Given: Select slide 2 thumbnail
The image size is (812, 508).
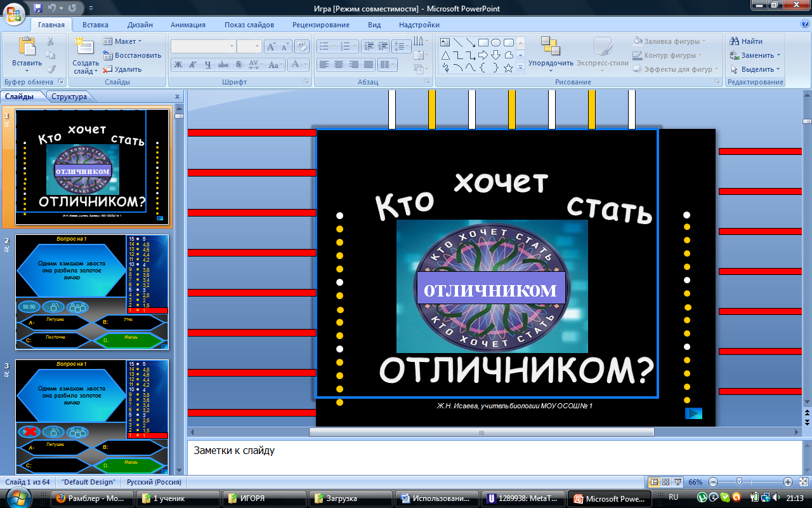Looking at the screenshot, I should [92, 292].
